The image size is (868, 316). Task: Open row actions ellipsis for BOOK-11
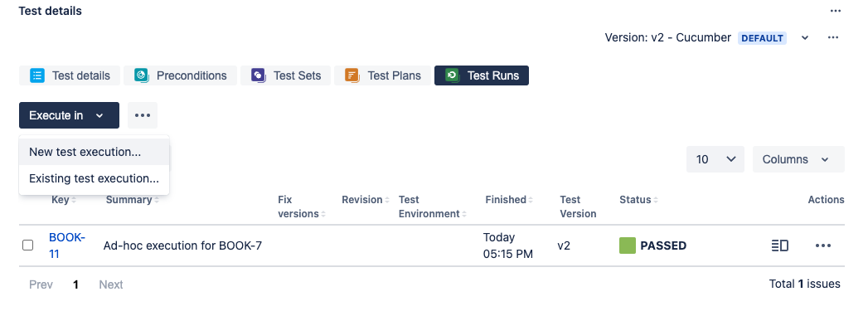point(823,246)
